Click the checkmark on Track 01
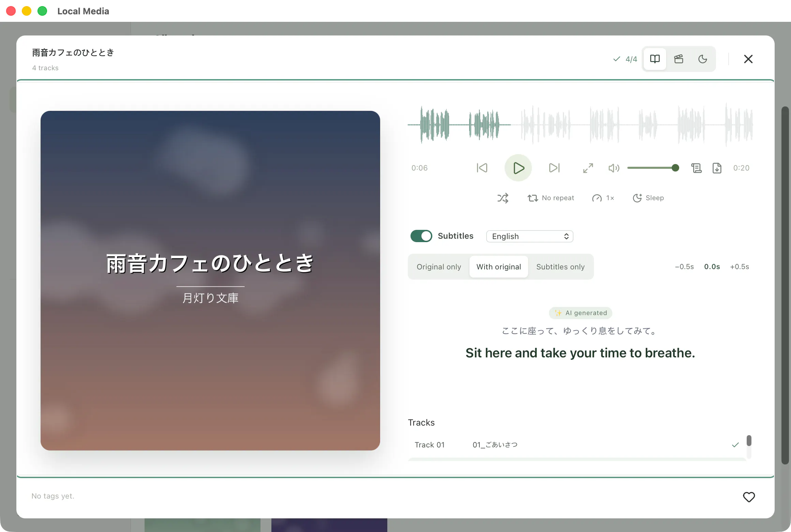 click(735, 445)
